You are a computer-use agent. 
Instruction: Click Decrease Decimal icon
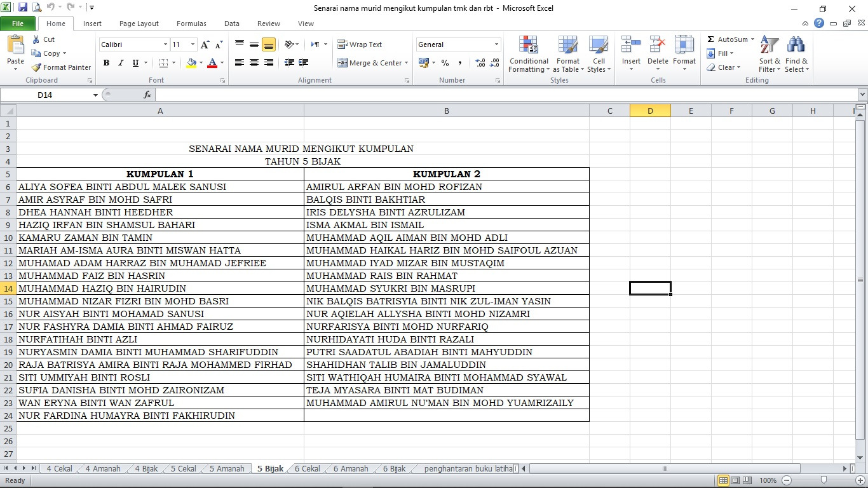pos(494,63)
